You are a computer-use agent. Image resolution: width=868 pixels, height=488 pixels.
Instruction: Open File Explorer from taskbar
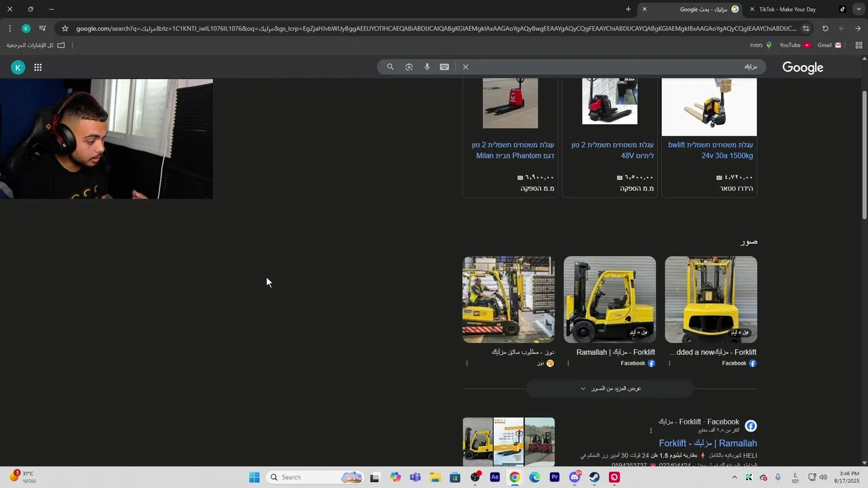pyautogui.click(x=435, y=477)
